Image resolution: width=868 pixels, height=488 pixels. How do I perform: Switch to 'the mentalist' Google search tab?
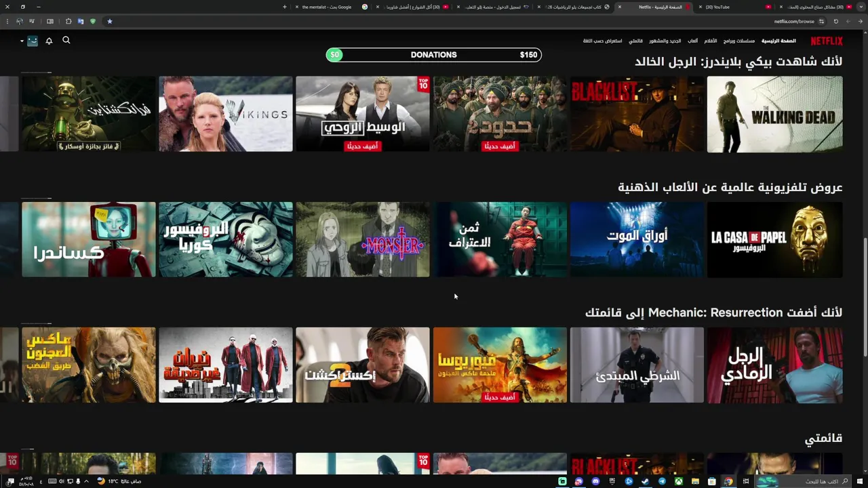[x=332, y=7]
